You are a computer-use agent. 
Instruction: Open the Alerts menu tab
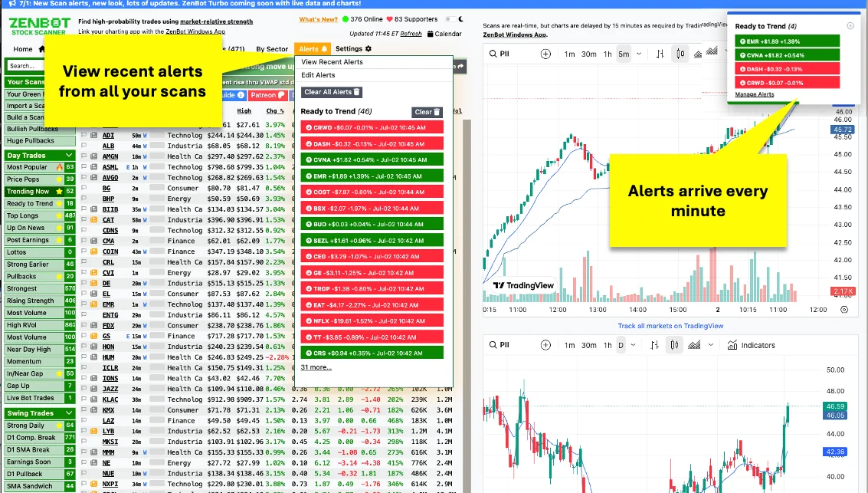pyautogui.click(x=313, y=49)
